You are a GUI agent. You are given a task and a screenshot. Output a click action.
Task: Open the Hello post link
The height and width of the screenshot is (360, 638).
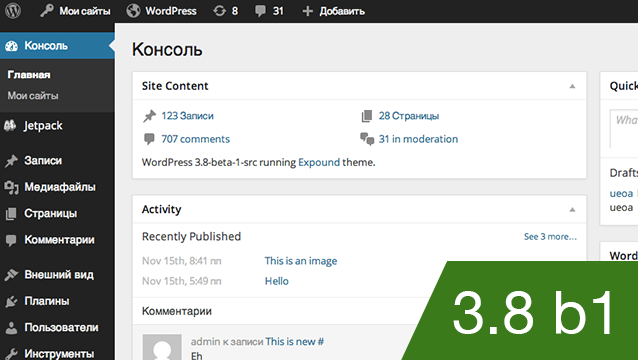[x=277, y=281]
